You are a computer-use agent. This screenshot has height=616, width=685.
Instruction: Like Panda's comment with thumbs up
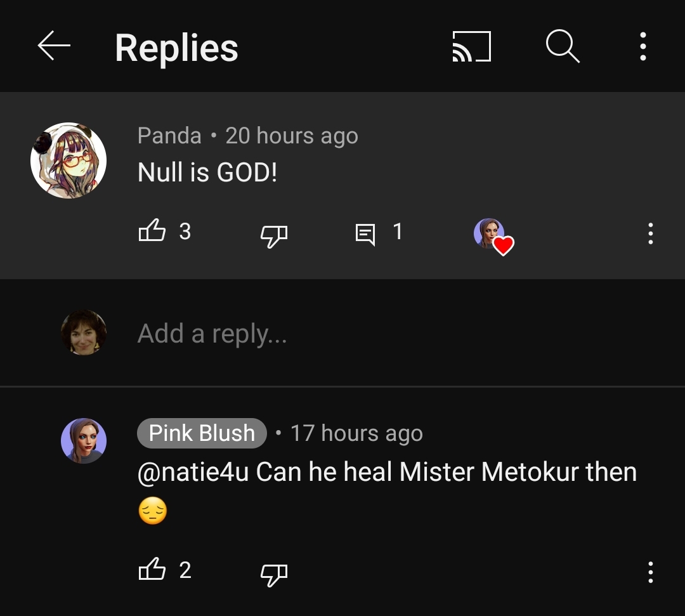[152, 232]
